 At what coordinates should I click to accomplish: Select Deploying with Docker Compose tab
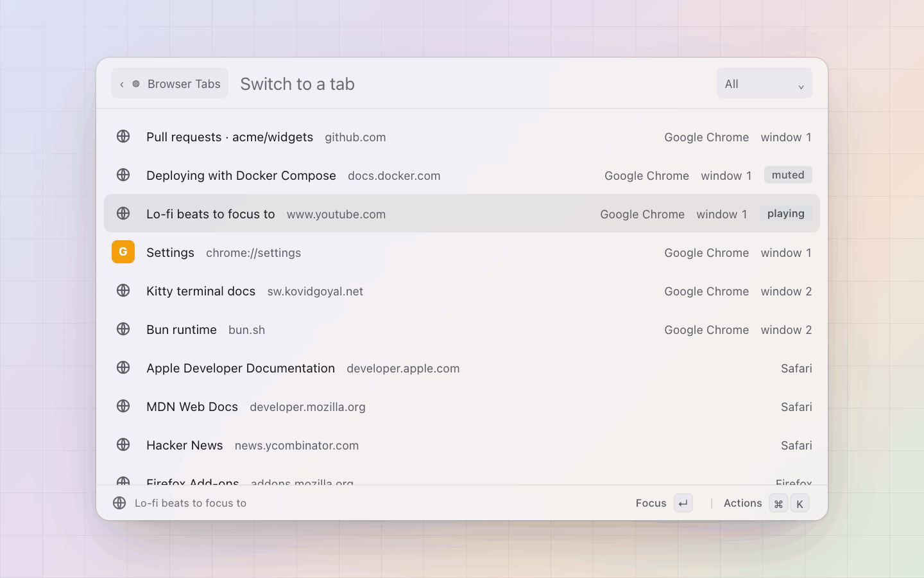462,175
